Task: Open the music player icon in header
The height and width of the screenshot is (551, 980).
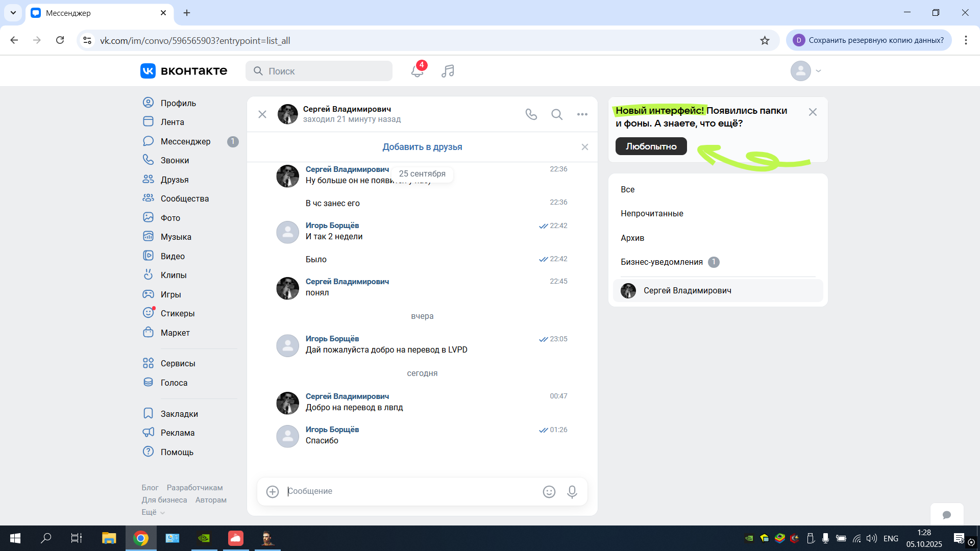Action: [x=448, y=71]
